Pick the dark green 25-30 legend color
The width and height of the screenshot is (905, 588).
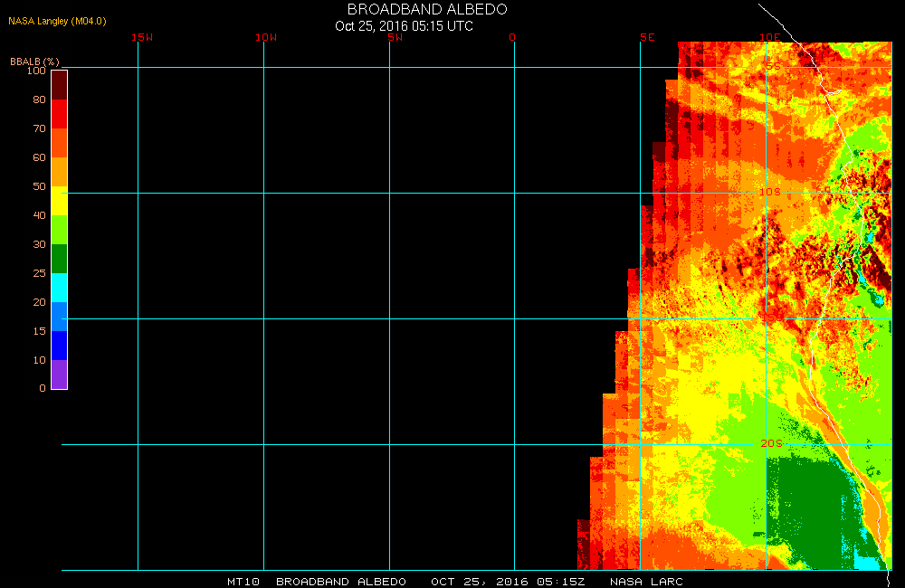point(60,259)
